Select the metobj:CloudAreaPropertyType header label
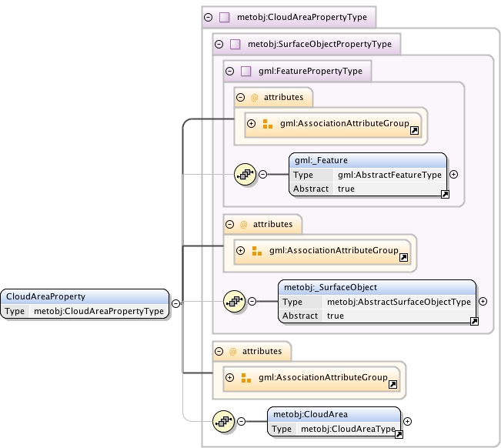The width and height of the screenshot is (501, 448). 302,17
